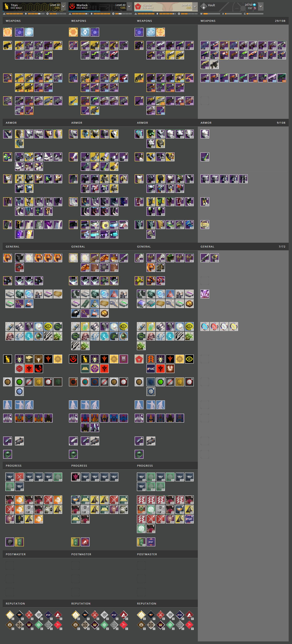
Task: Click the Titan's equipped emote
Action: pyautogui.click(x=8, y=405)
